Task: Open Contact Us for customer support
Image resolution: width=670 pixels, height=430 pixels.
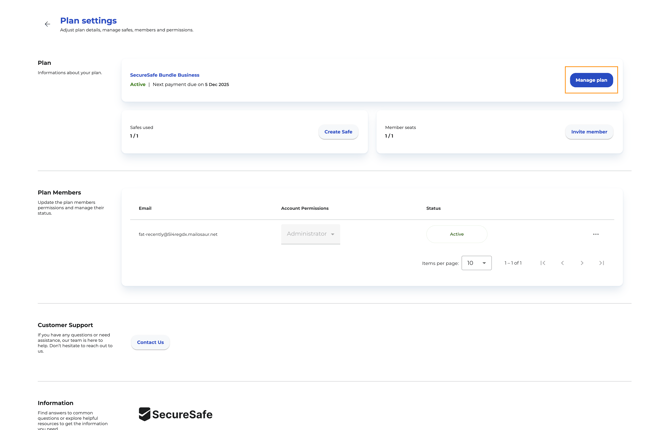Action: [x=150, y=342]
